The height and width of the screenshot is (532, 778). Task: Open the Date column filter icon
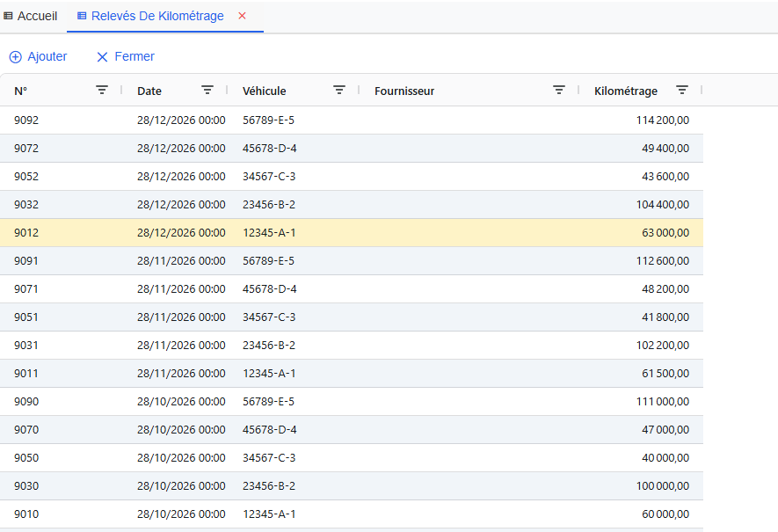point(207,90)
